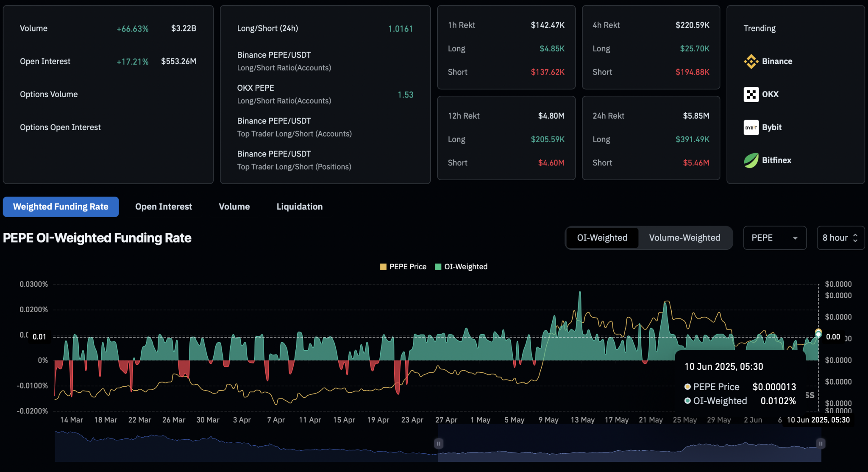The image size is (868, 472).
Task: Toggle PEPE Price legend series
Action: [403, 267]
